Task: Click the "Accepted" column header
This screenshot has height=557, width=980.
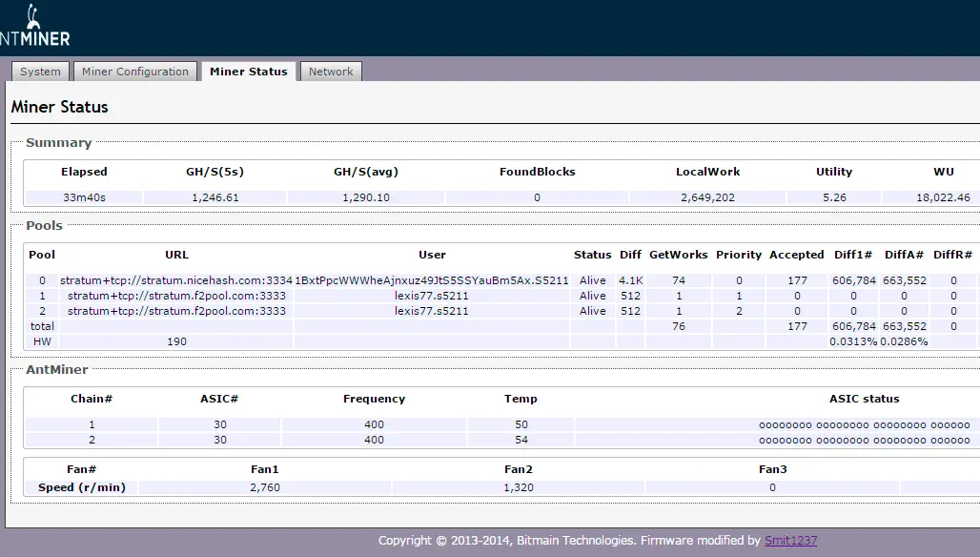Action: tap(797, 255)
